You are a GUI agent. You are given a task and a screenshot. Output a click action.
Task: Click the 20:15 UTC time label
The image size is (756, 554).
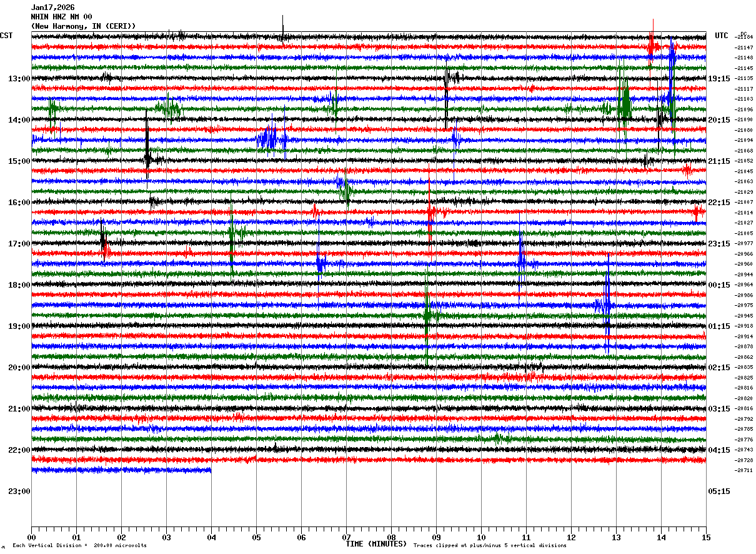719,120
